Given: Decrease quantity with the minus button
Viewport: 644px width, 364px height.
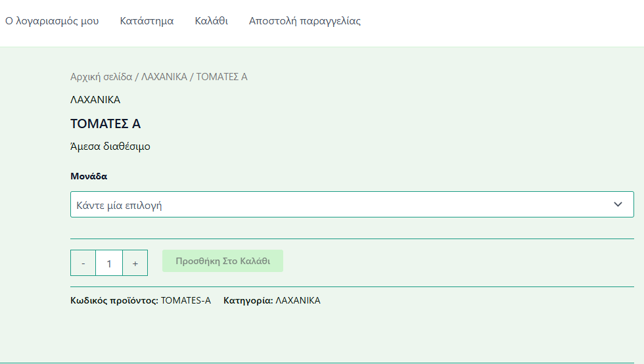Looking at the screenshot, I should (83, 263).
